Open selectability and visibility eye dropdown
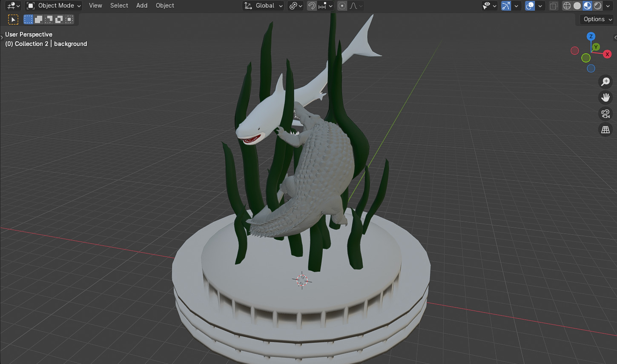 [x=489, y=6]
